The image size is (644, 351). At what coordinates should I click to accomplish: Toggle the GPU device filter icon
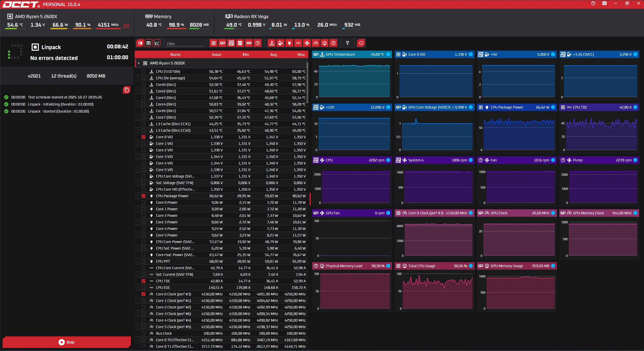(222, 43)
